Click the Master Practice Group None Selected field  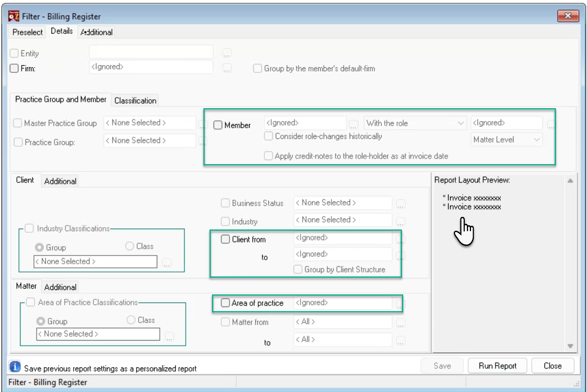coord(150,123)
